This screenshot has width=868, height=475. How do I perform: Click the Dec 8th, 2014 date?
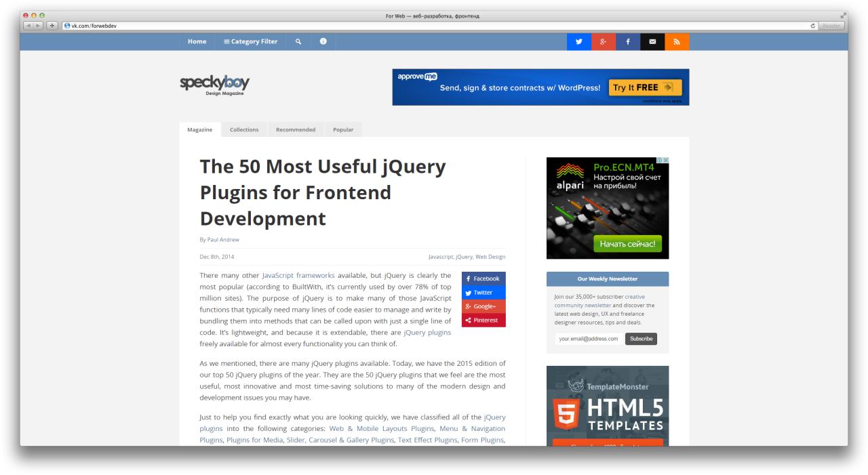point(217,257)
